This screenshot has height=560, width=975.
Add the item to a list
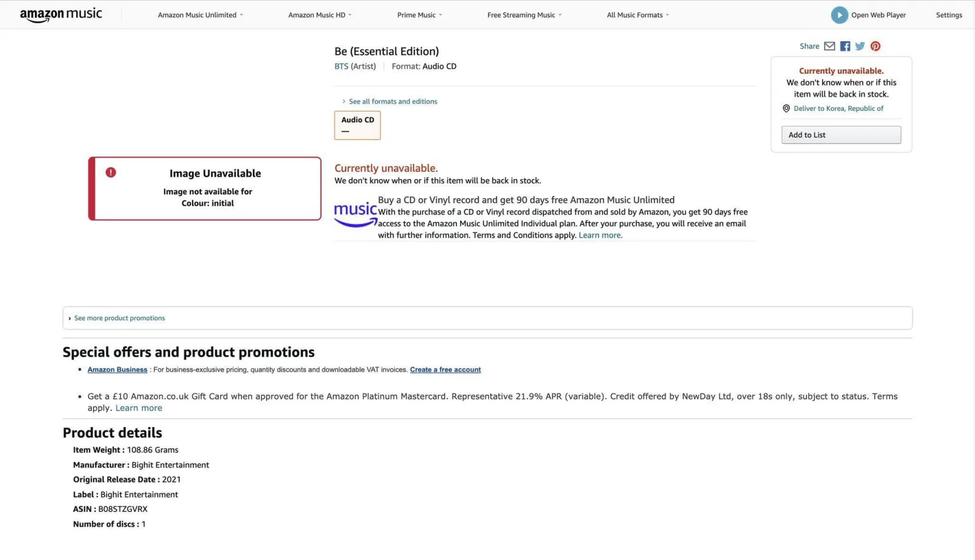click(x=841, y=135)
